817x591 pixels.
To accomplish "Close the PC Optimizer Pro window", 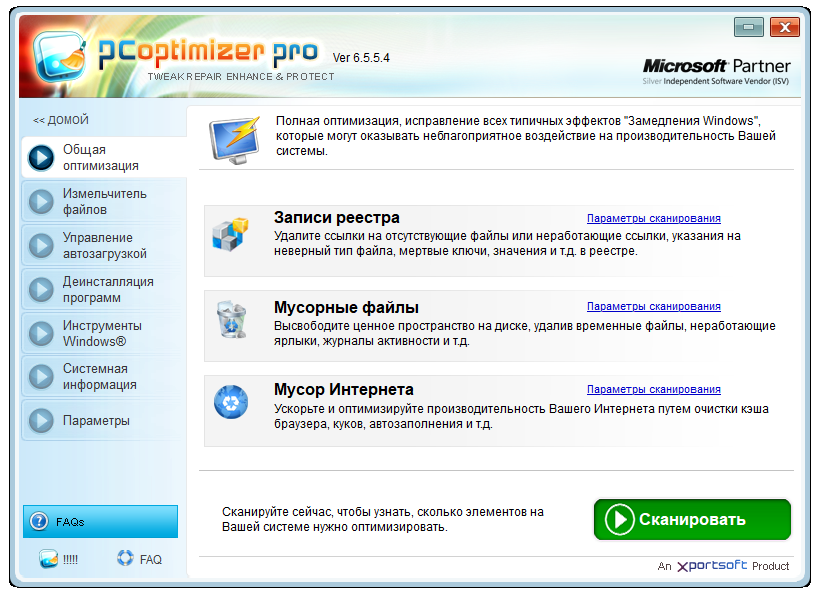I will [x=785, y=27].
